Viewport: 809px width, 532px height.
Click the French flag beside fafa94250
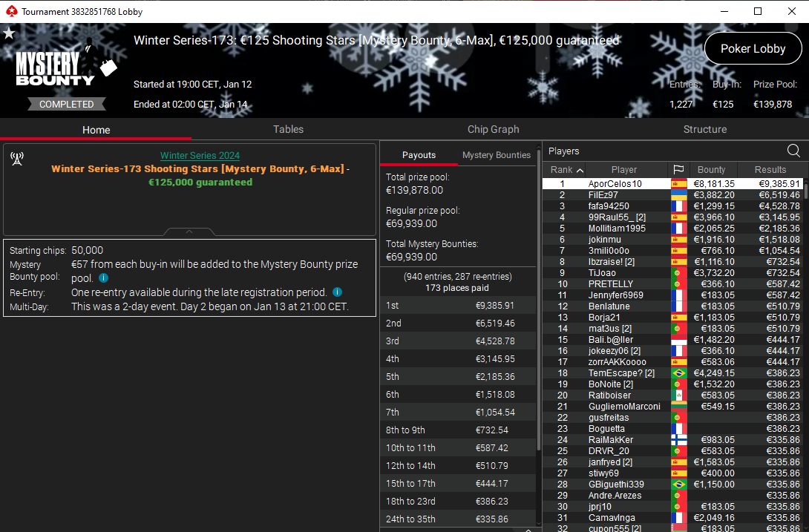678,206
